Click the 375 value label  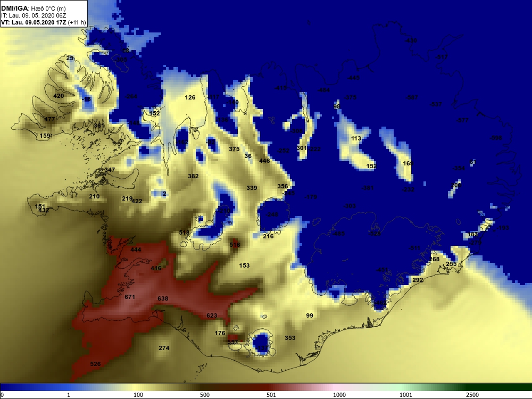tap(234, 149)
